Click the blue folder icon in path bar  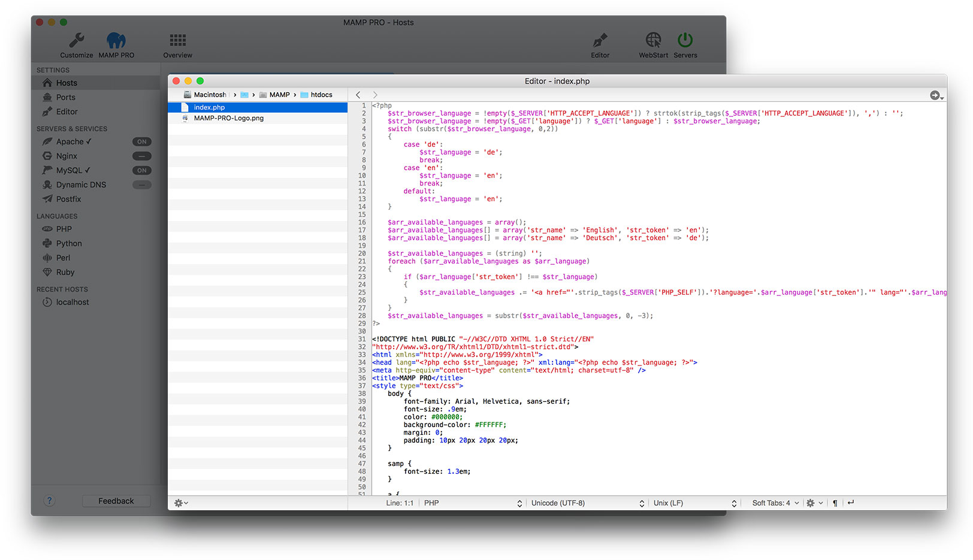(244, 95)
